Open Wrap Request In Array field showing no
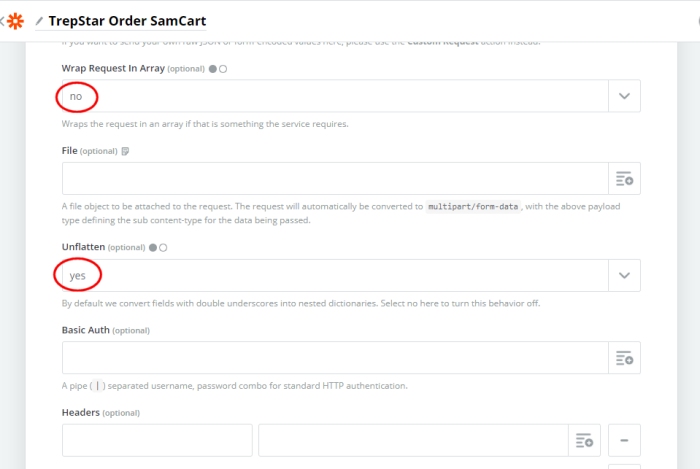Screen dimensions: 700x469 335,96
